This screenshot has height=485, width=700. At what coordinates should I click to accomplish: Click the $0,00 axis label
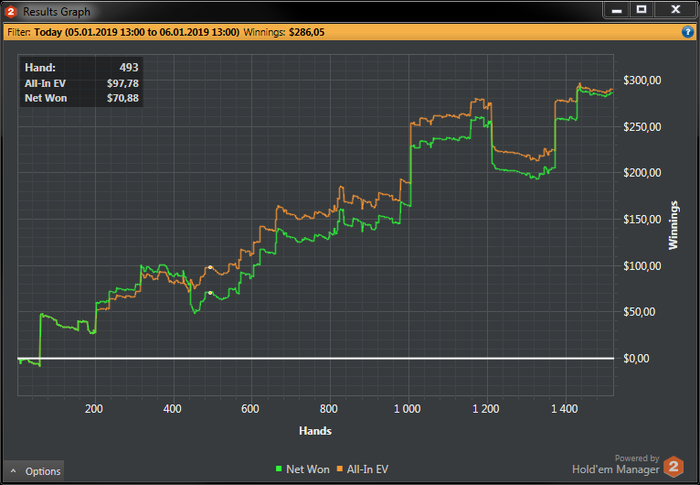click(636, 358)
